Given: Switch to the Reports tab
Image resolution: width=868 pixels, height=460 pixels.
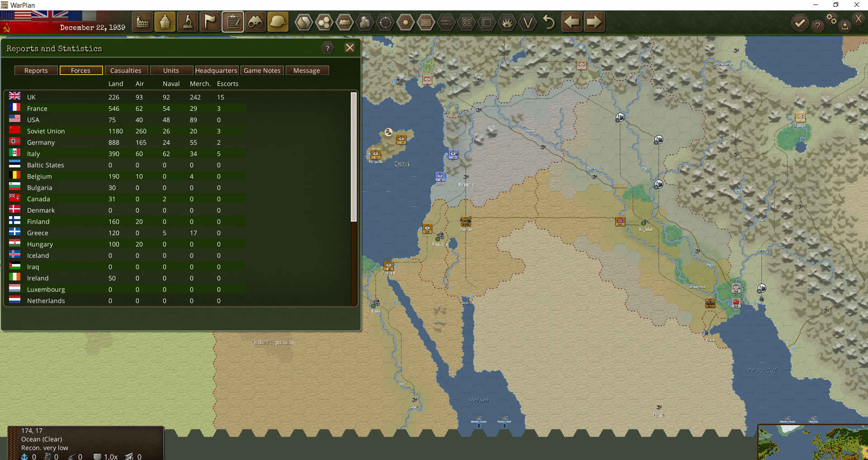Looking at the screenshot, I should pyautogui.click(x=36, y=71).
